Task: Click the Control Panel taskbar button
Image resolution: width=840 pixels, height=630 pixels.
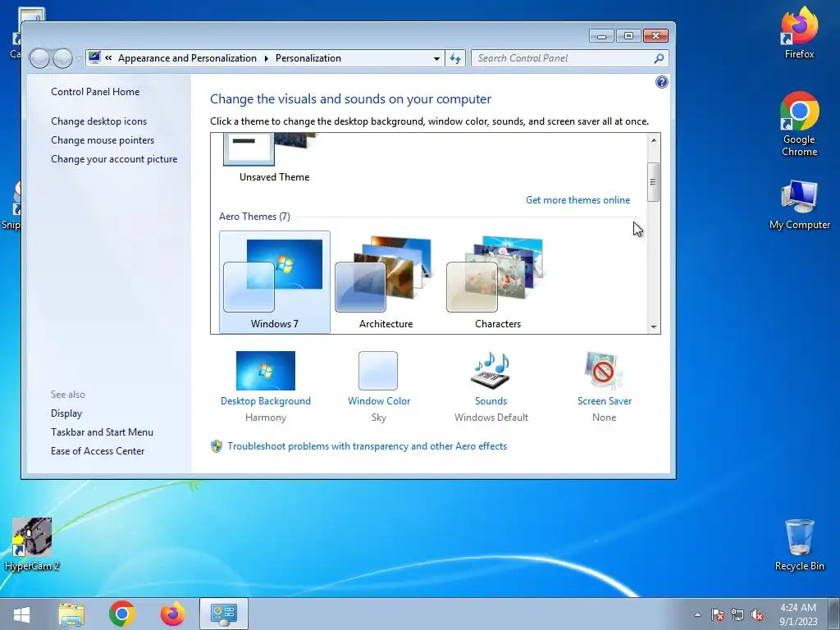Action: (224, 614)
